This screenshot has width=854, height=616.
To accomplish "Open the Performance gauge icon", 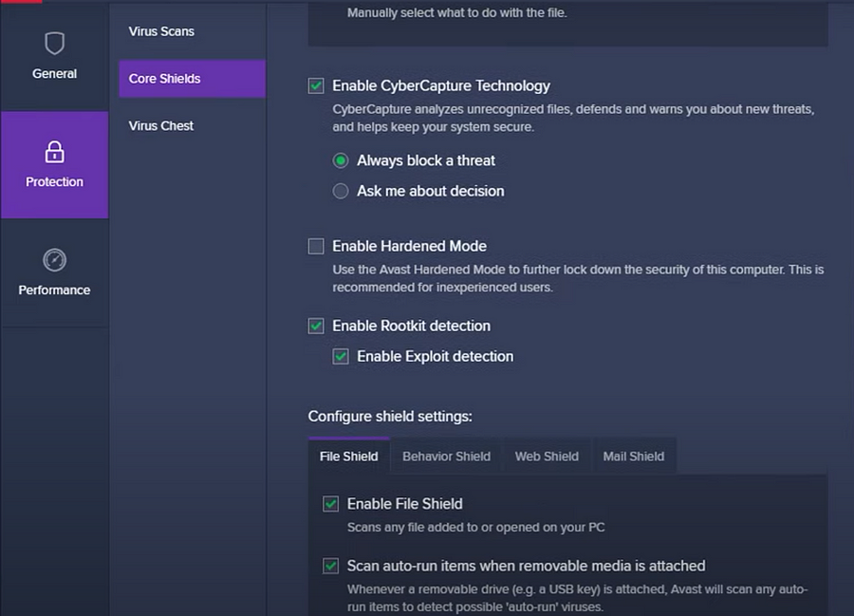I will point(54,260).
